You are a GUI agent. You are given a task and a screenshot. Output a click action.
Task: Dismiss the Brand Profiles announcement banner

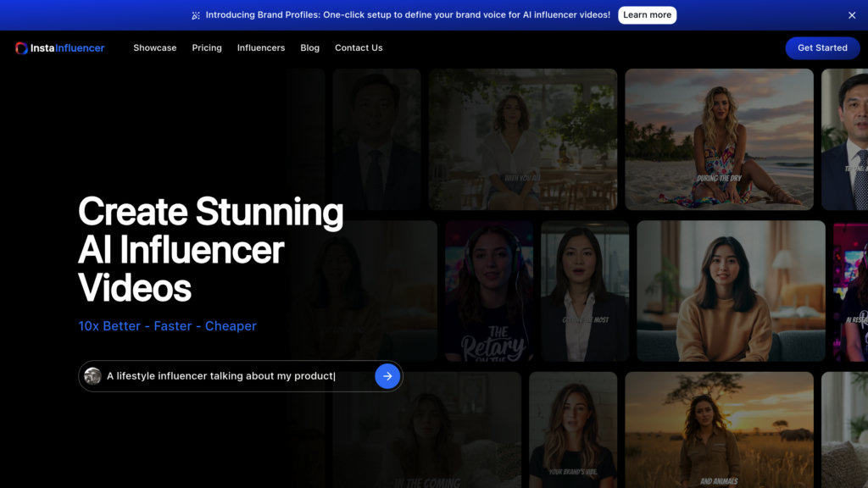(x=852, y=15)
